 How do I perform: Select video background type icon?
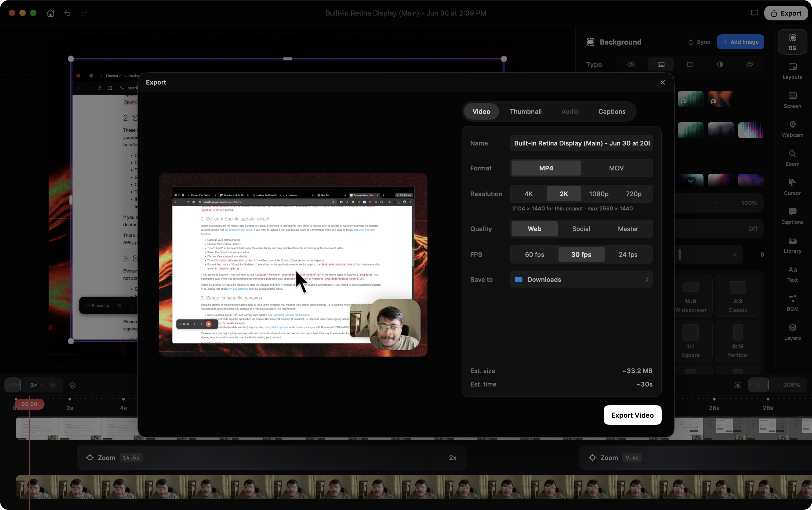tap(690, 64)
